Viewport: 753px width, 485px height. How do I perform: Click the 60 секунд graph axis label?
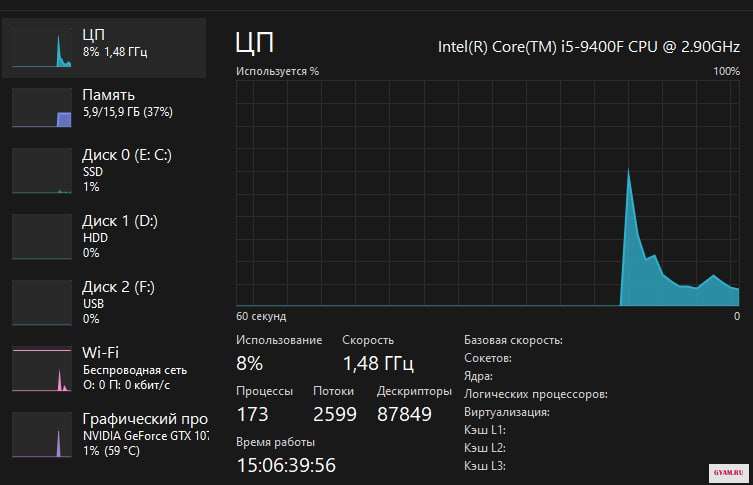[261, 316]
